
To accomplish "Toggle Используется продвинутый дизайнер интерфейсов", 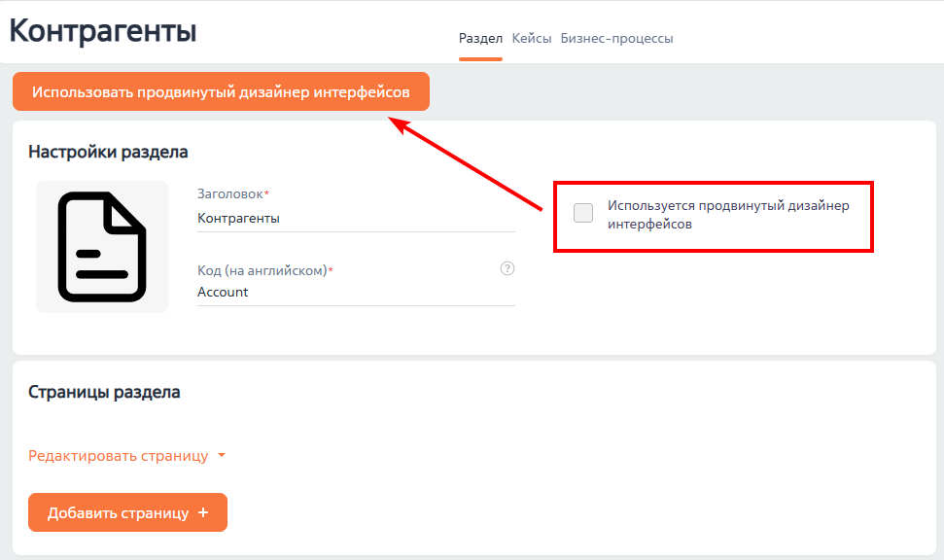I will 583,210.
